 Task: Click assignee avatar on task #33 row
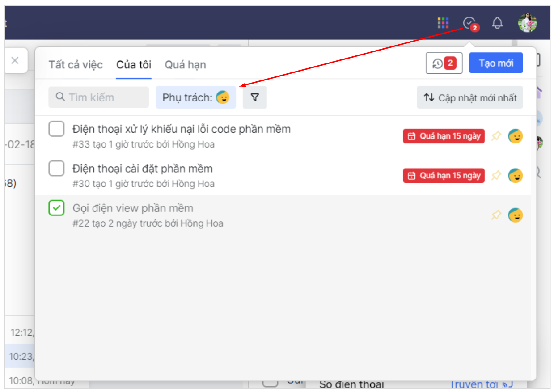[515, 136]
